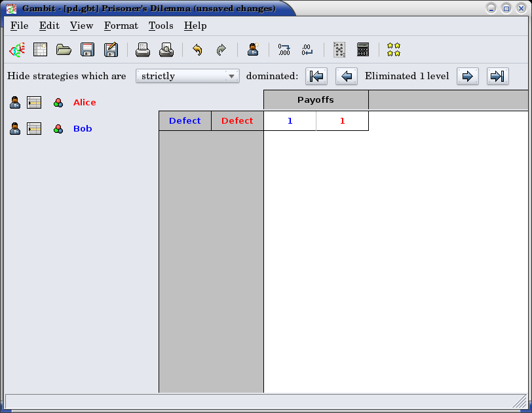Click the print preview icon

(x=166, y=50)
